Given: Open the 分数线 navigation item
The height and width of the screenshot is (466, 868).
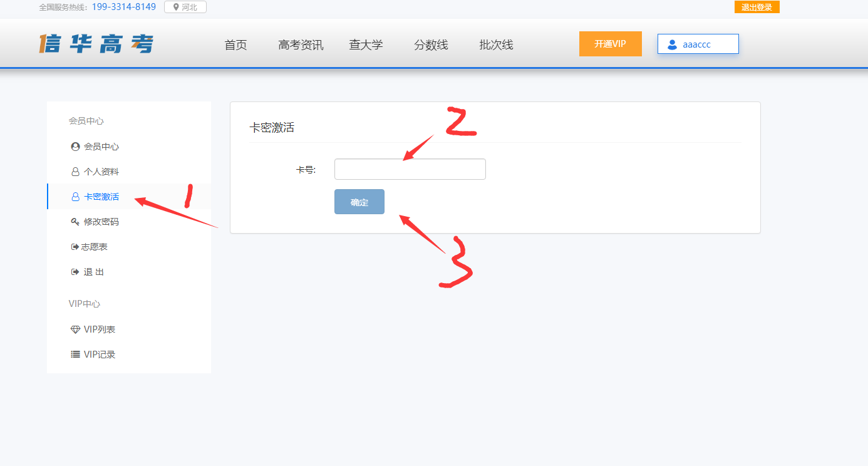Looking at the screenshot, I should coord(431,45).
